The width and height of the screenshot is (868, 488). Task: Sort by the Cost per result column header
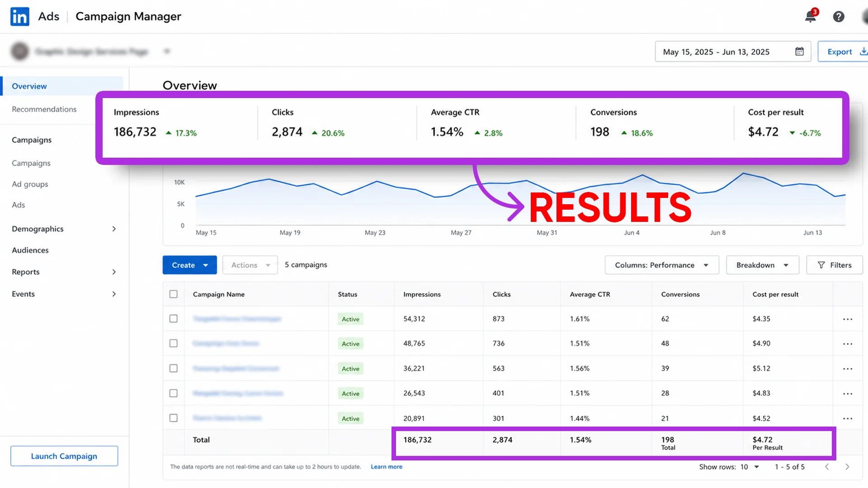pyautogui.click(x=775, y=295)
